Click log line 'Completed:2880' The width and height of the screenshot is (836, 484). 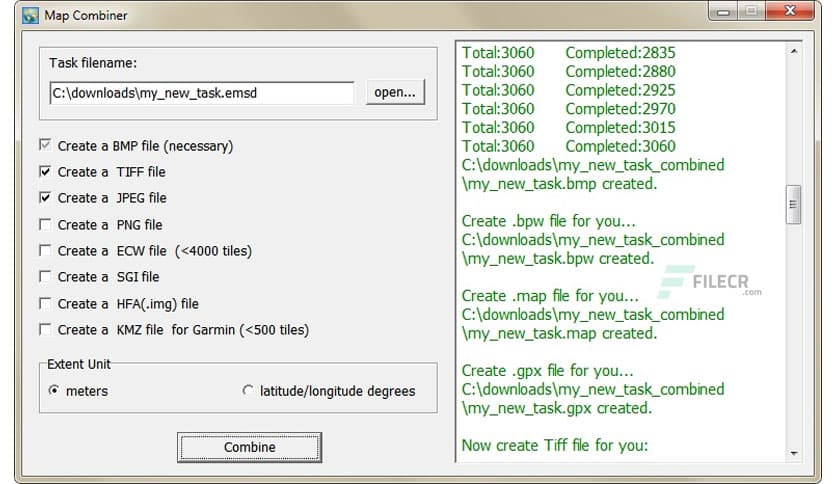pos(620,71)
